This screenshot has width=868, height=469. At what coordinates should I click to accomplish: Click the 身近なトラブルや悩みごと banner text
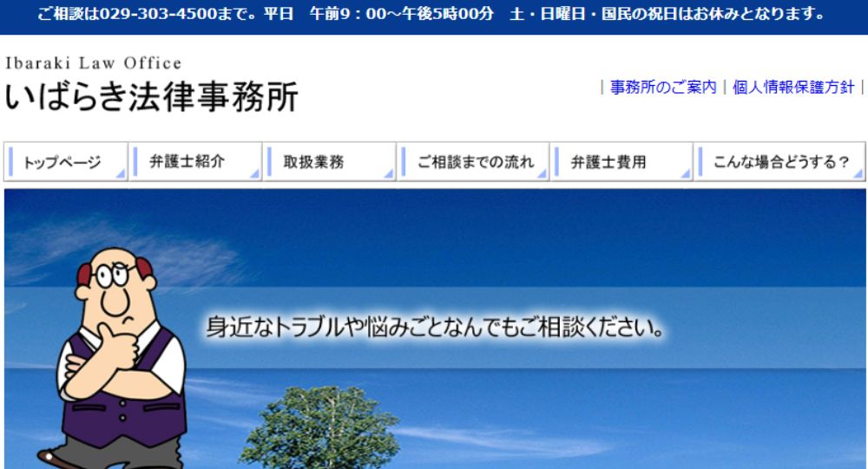[436, 328]
